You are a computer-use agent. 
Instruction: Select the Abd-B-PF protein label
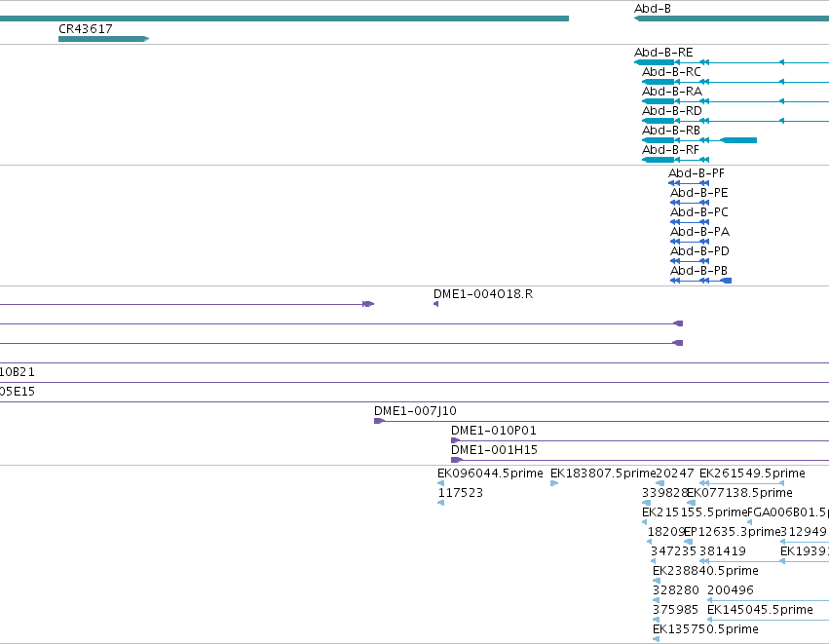(x=697, y=173)
